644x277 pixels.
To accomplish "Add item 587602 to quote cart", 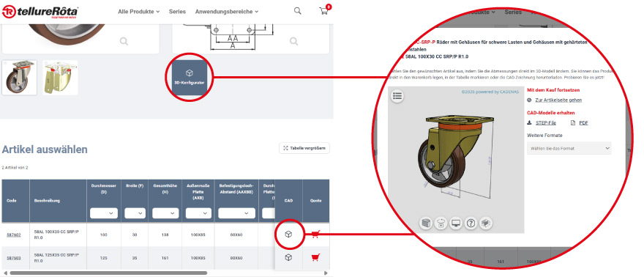I will pyautogui.click(x=315, y=234).
